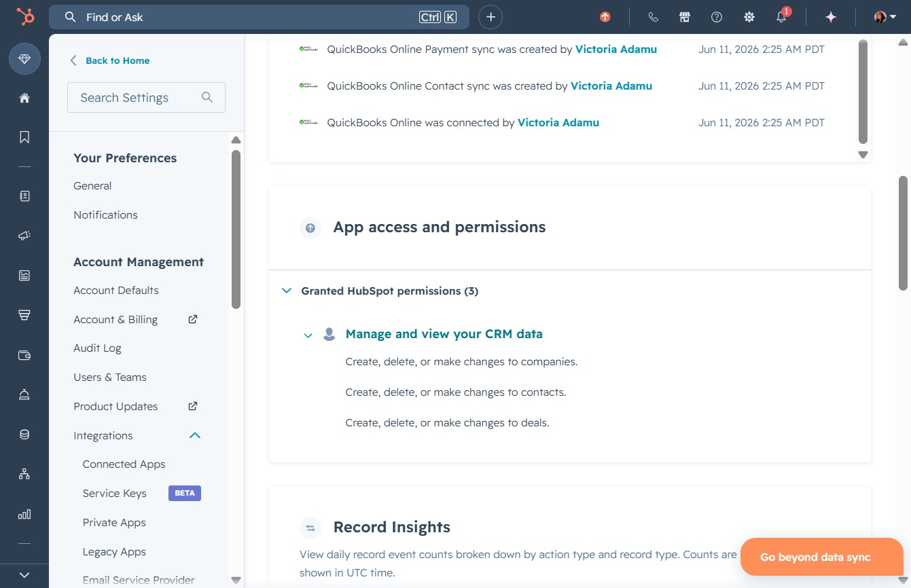Click the BETA badge next to Service Keys

(x=185, y=493)
